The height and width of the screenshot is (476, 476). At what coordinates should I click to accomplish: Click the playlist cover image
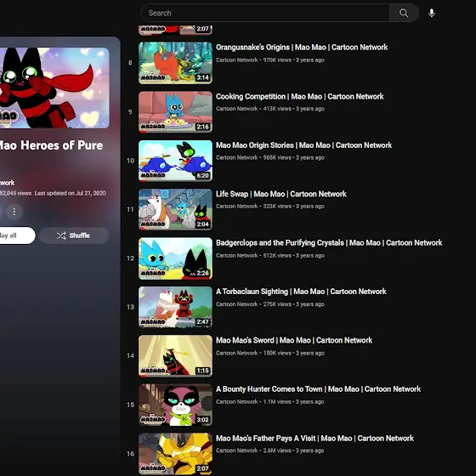pos(54,88)
